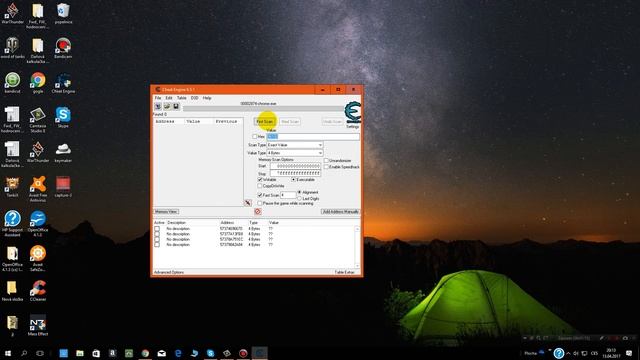Viewport: 640px width, 360px height.
Task: Expand the Scan Type dropdown
Action: click(x=320, y=145)
